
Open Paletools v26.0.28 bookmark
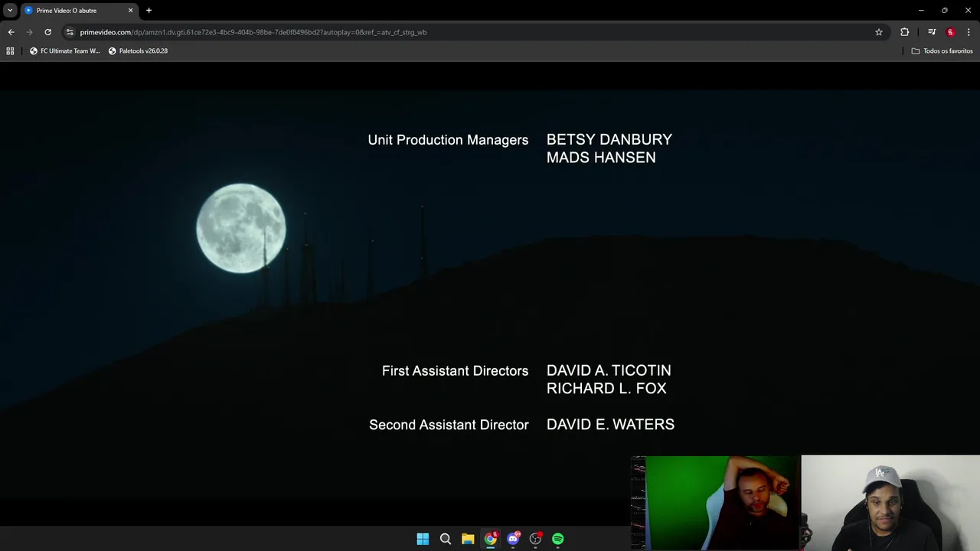tap(138, 51)
